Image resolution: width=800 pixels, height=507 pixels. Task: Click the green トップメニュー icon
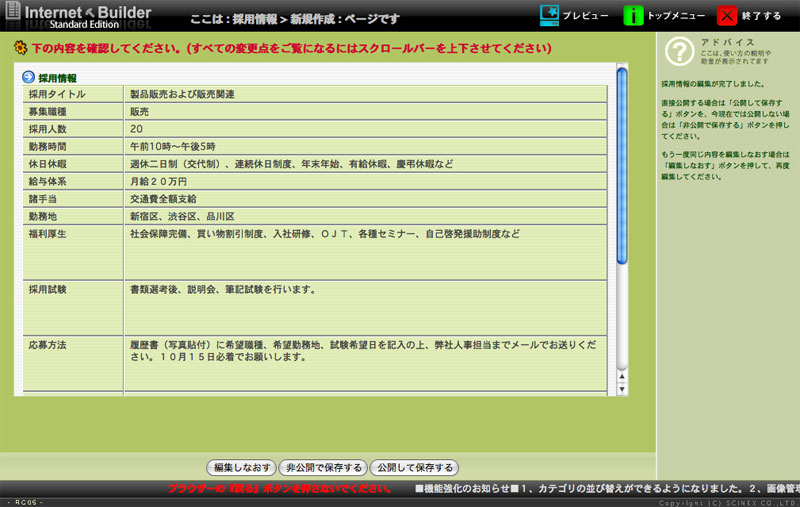(633, 15)
